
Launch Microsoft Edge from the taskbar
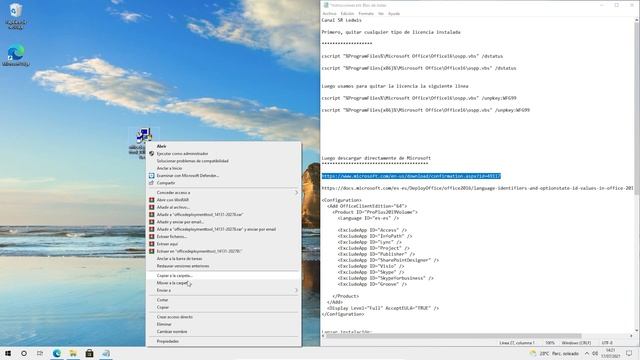[x=56, y=353]
